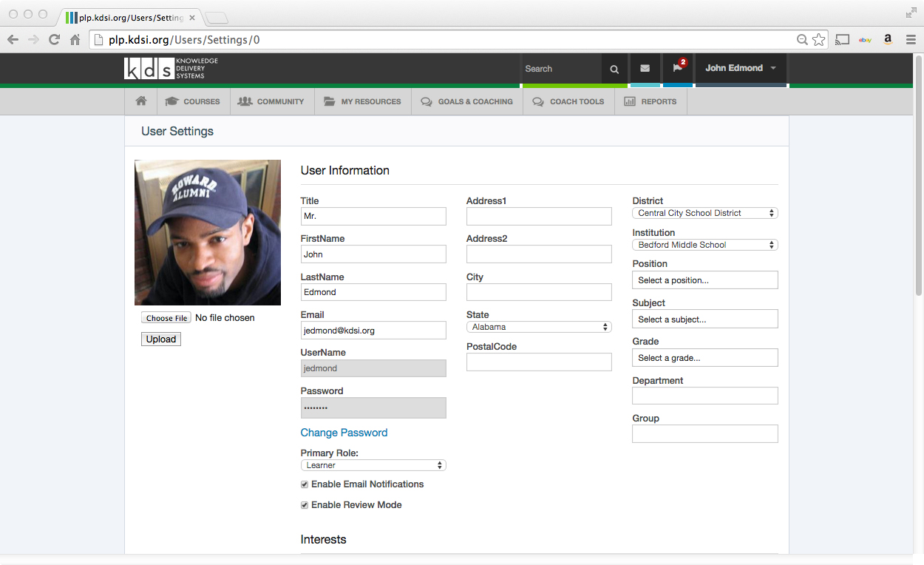Screen dimensions: 924x565
Task: Open the Primary Role dropdown
Action: point(373,465)
